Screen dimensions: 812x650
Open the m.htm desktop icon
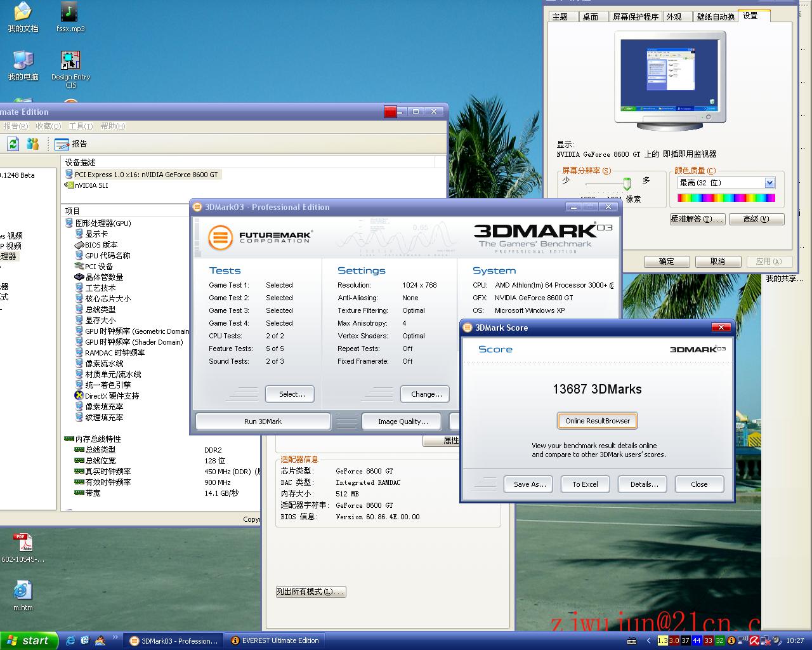click(x=23, y=590)
